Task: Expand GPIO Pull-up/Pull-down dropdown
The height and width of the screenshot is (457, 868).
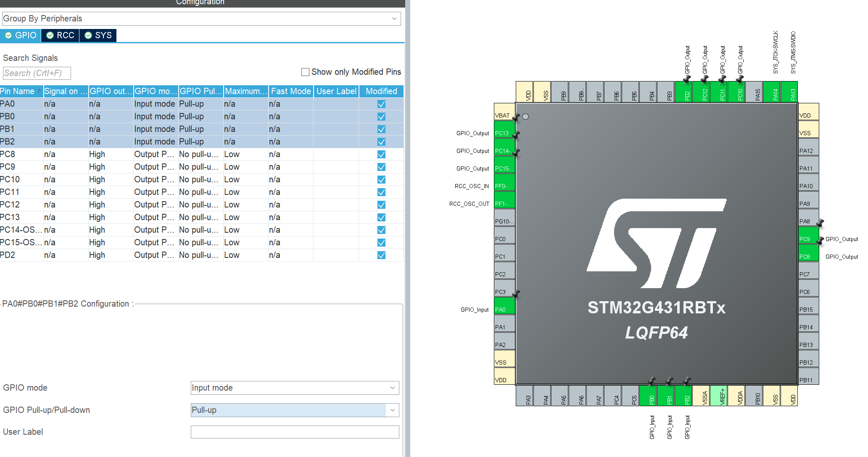Action: tap(295, 410)
